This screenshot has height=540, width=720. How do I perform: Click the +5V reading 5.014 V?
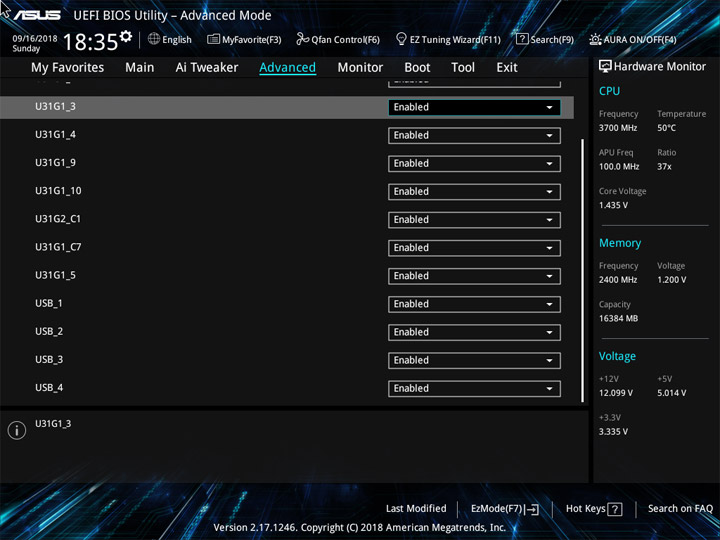(x=671, y=393)
